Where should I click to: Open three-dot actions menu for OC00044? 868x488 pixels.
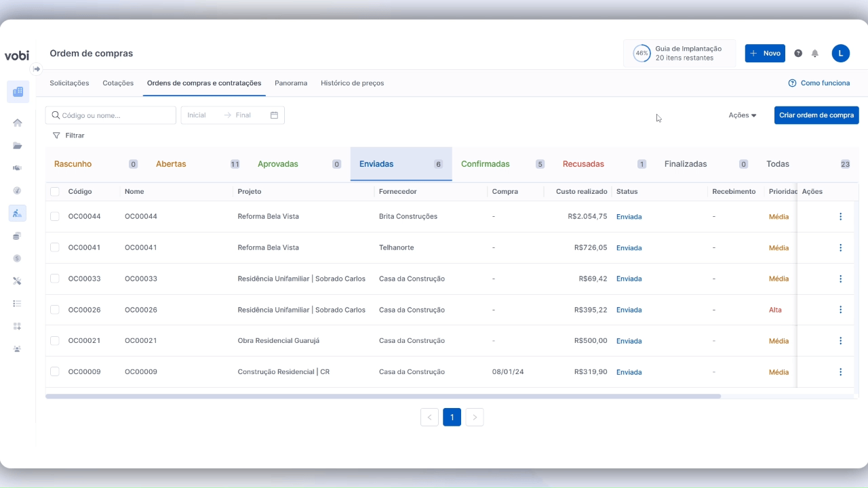pyautogui.click(x=840, y=217)
